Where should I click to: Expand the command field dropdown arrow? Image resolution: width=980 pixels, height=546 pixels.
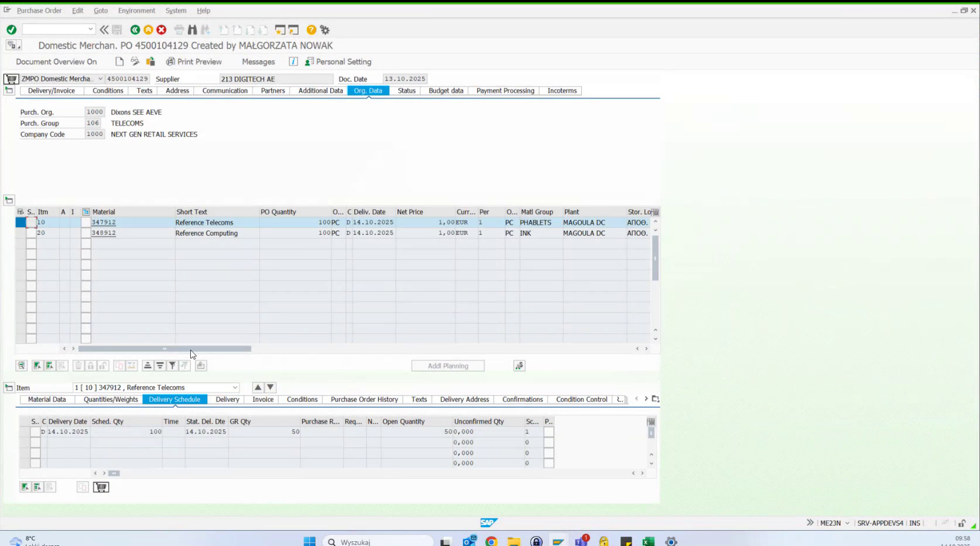click(x=91, y=28)
